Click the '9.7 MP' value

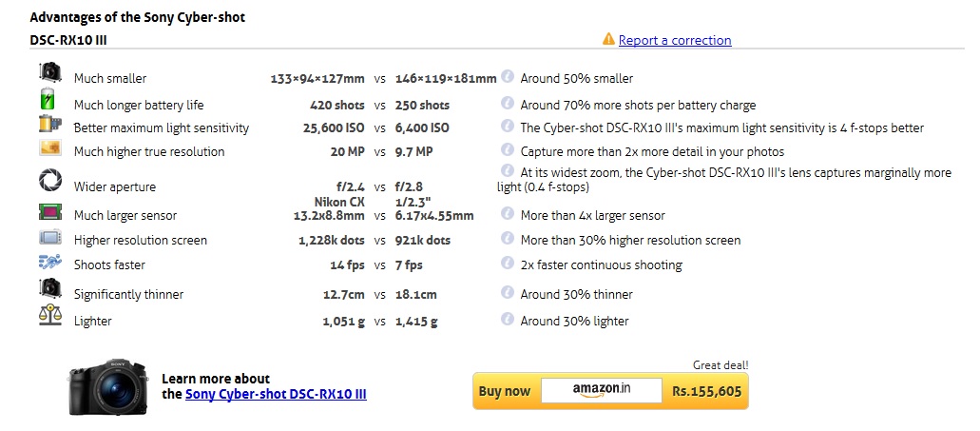(x=413, y=152)
